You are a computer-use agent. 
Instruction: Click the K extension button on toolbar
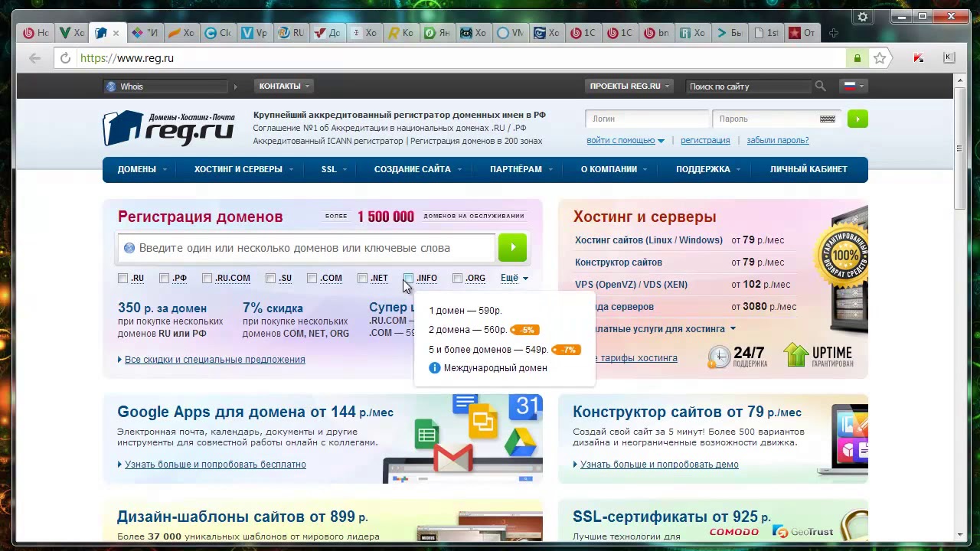coord(949,57)
